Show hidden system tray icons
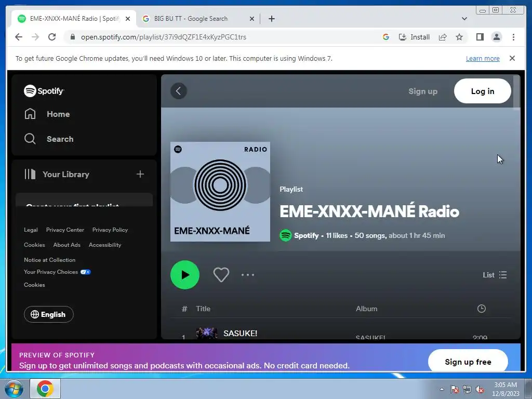 point(442,389)
